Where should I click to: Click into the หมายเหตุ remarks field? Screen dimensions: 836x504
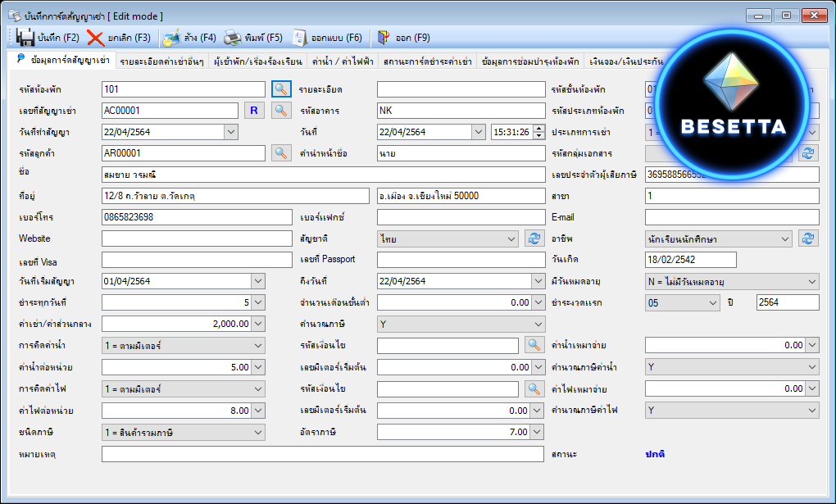tap(322, 453)
